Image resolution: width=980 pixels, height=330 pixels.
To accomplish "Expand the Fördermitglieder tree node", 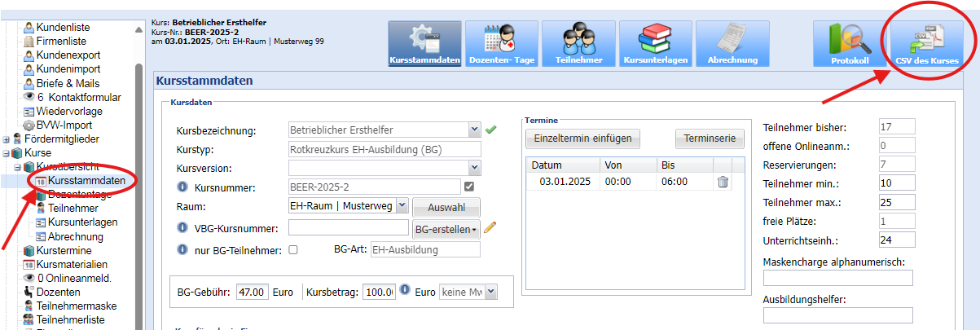I will click(x=7, y=139).
